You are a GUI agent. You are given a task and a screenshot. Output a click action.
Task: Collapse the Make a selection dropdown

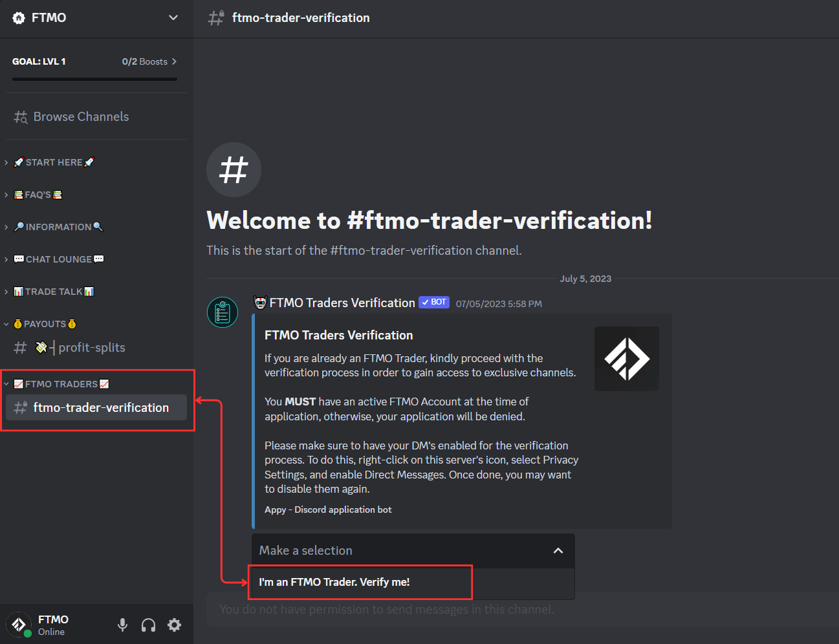(413, 551)
